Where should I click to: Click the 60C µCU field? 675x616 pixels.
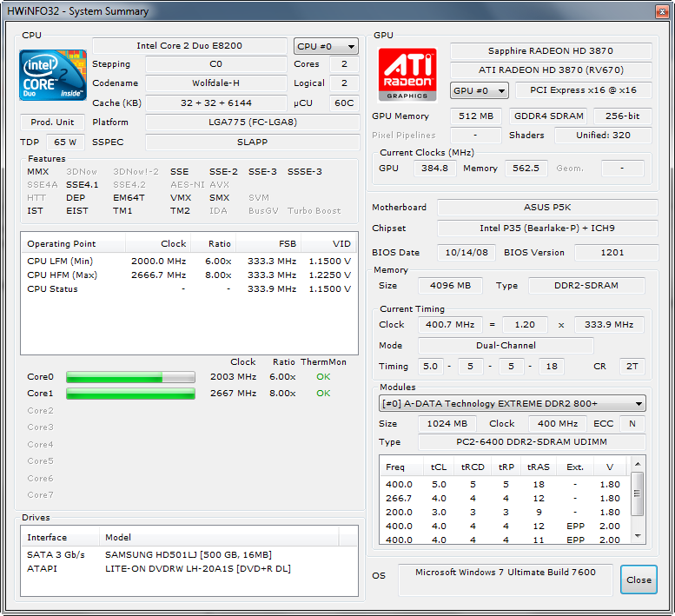coord(344,103)
